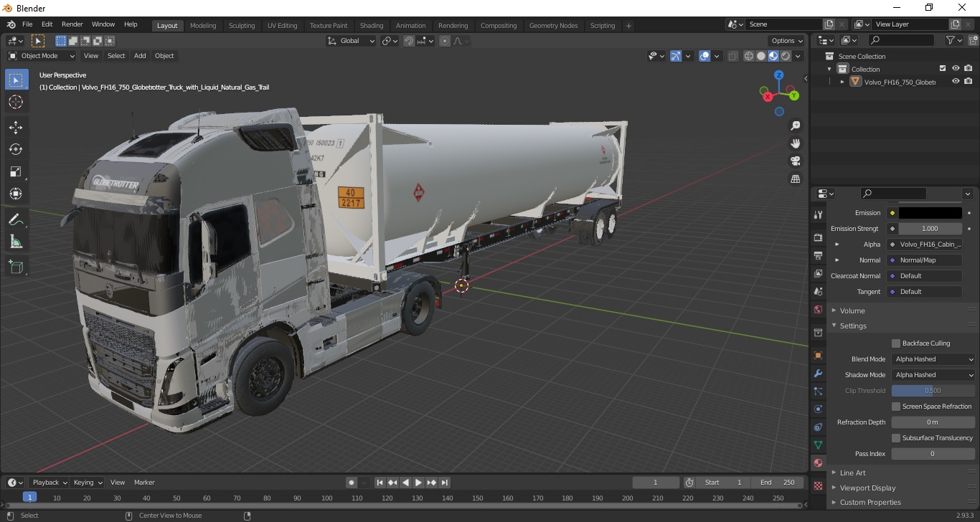Activate the Transform tool
This screenshot has height=522, width=980.
click(16, 194)
